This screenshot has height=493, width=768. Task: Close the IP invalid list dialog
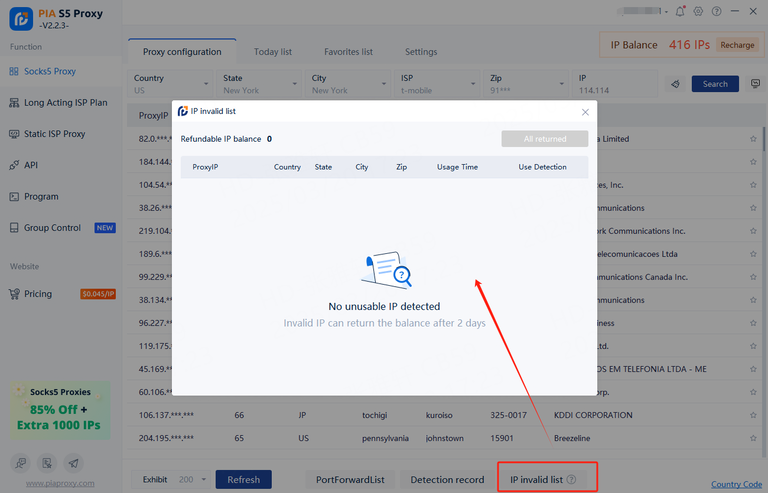[x=585, y=112]
